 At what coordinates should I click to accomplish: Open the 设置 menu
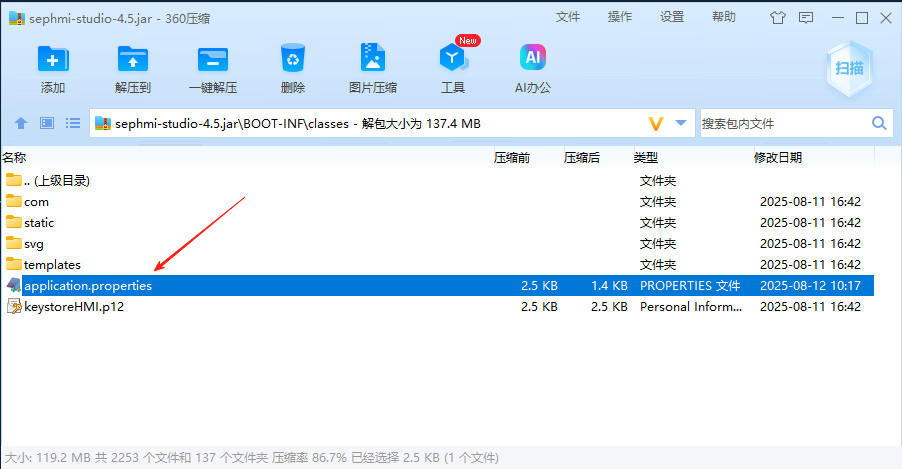[672, 17]
